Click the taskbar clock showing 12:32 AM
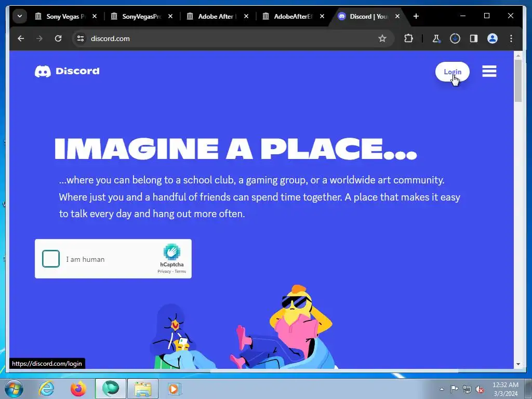This screenshot has height=399, width=532. [506, 389]
